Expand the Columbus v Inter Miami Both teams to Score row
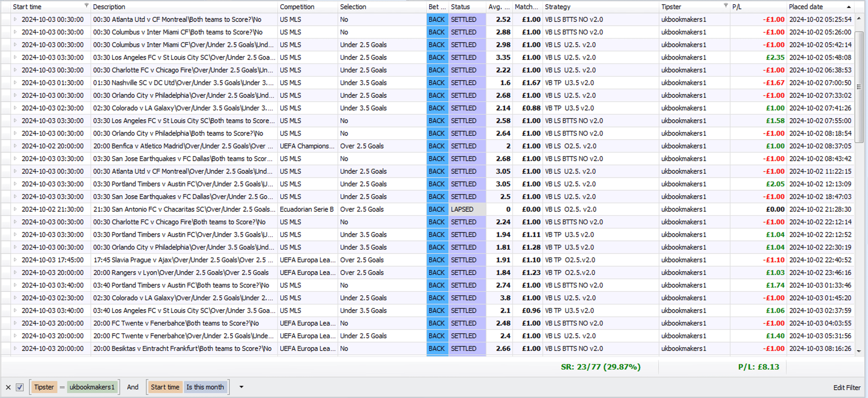This screenshot has width=868, height=398. pyautogui.click(x=15, y=32)
